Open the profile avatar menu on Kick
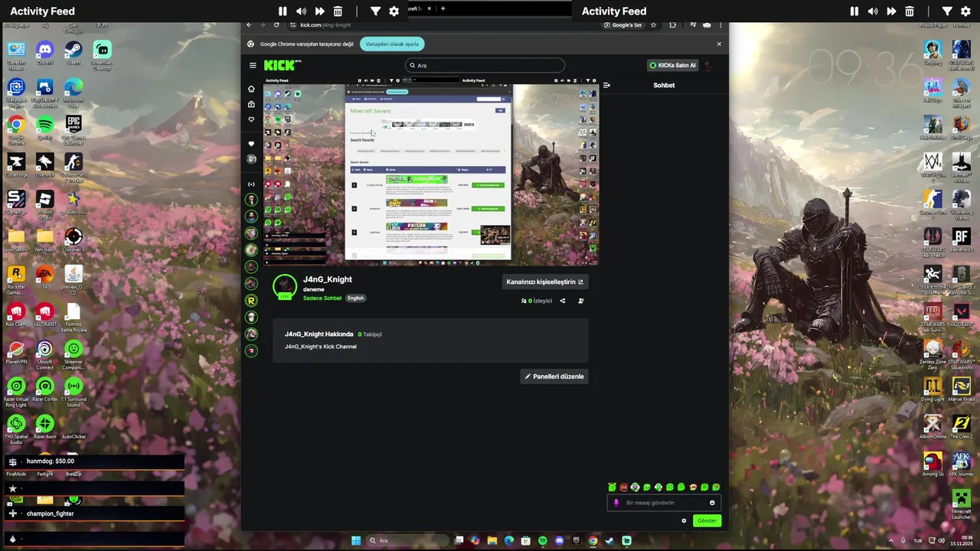Image resolution: width=980 pixels, height=551 pixels. point(709,65)
